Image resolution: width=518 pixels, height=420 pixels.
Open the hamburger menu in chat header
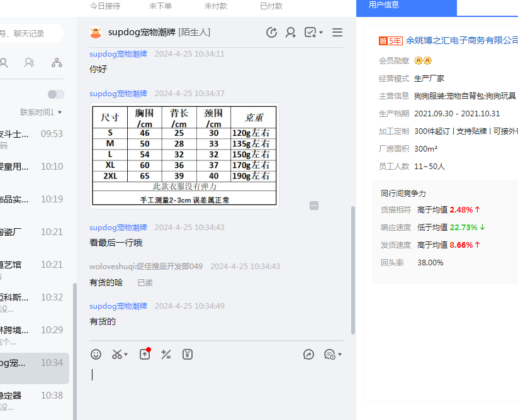337,33
